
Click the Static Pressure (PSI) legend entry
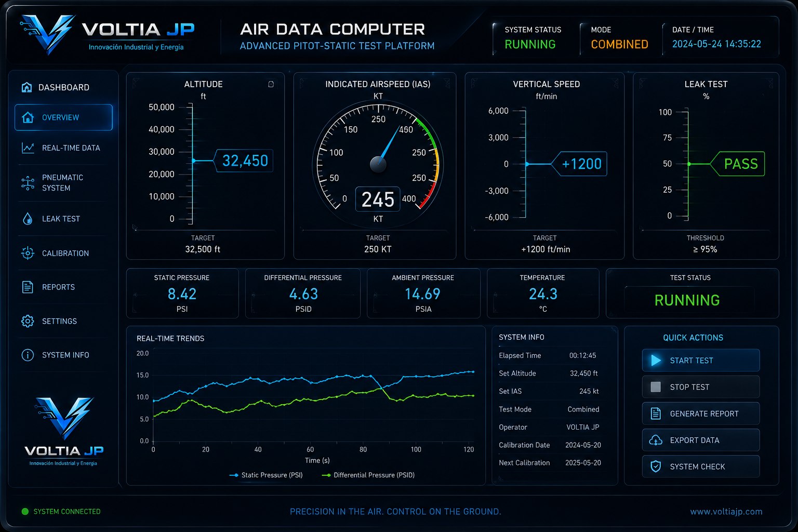click(x=266, y=475)
